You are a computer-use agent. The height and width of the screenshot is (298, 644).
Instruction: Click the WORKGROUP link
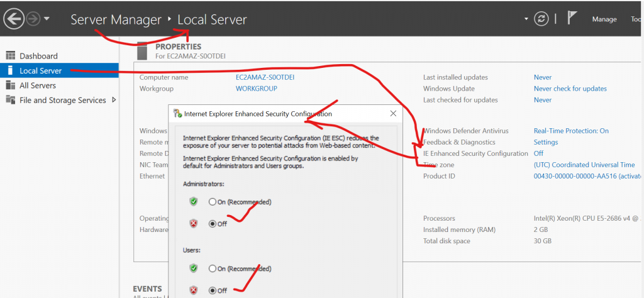[x=256, y=89]
